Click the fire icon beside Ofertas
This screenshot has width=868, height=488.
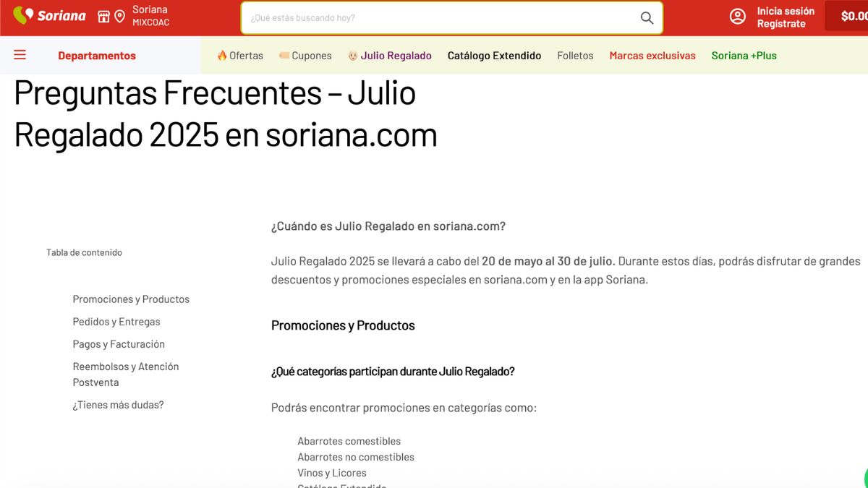(x=222, y=56)
